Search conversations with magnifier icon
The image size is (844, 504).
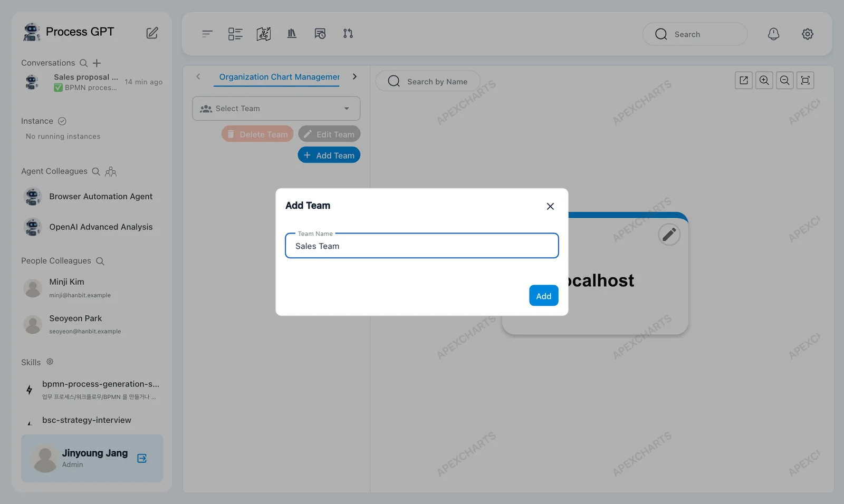tap(83, 63)
